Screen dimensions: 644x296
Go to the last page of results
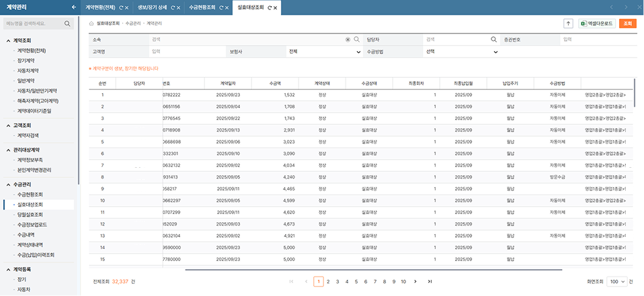pos(430,281)
